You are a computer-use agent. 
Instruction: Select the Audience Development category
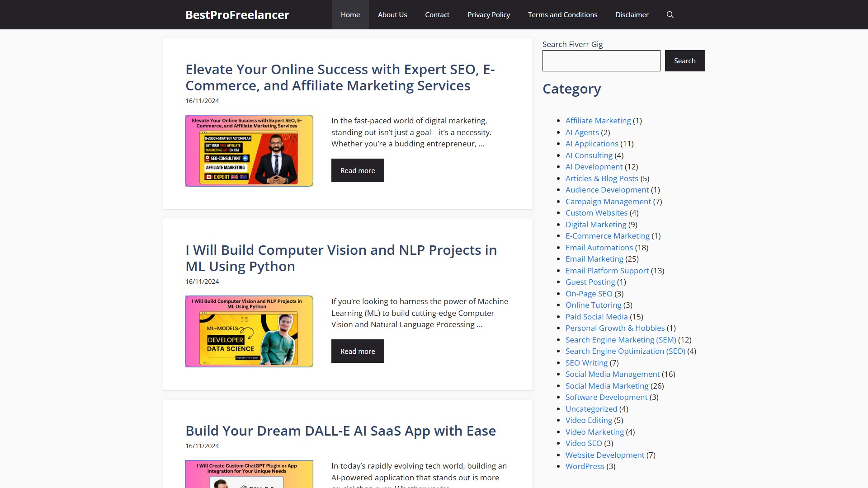click(x=607, y=190)
